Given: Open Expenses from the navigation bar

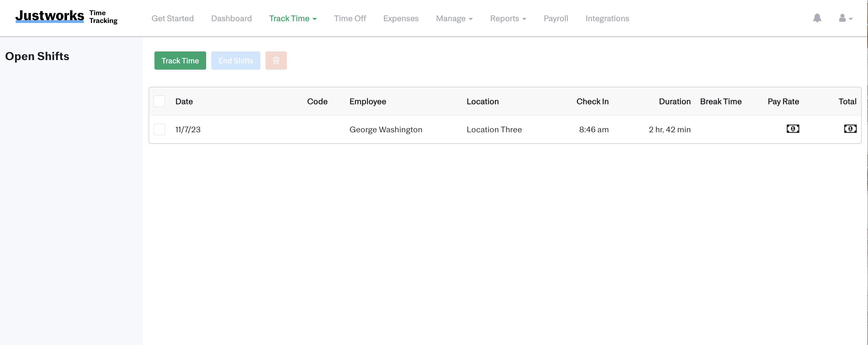Looking at the screenshot, I should pos(400,19).
